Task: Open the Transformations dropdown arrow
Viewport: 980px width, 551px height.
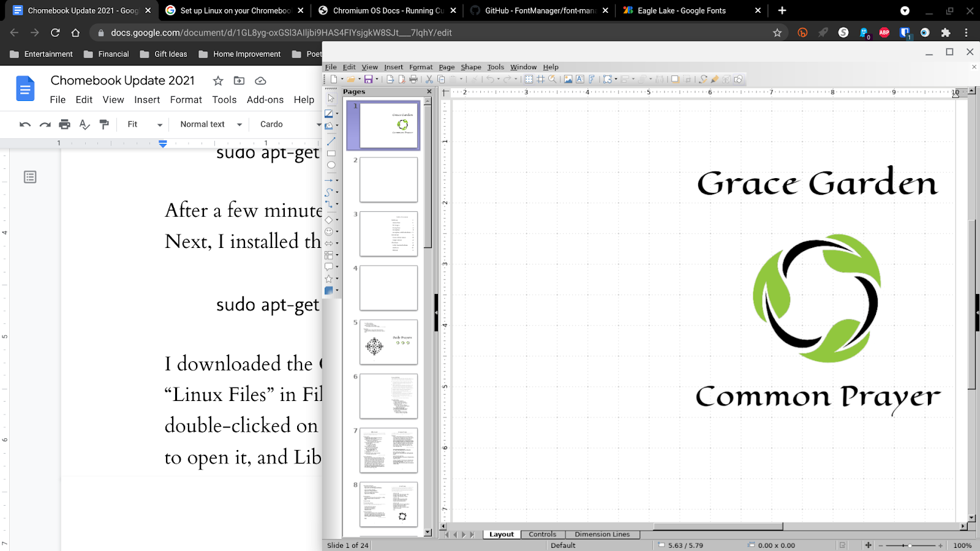Action: [616, 79]
